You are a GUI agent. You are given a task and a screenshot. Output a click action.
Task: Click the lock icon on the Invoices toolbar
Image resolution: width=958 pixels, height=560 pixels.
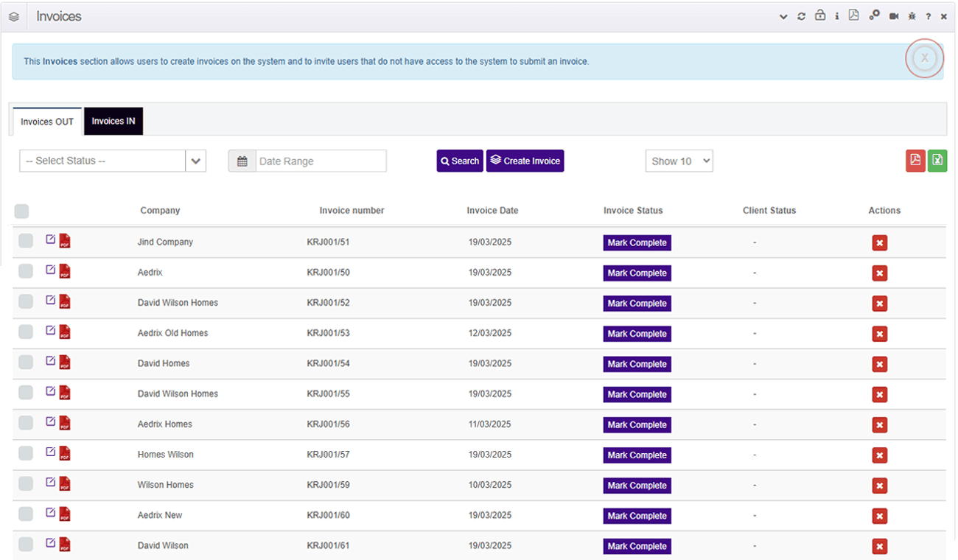pyautogui.click(x=819, y=15)
